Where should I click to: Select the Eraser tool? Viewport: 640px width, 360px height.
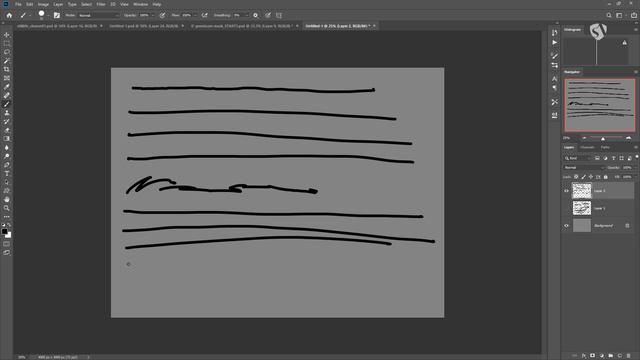click(x=7, y=130)
